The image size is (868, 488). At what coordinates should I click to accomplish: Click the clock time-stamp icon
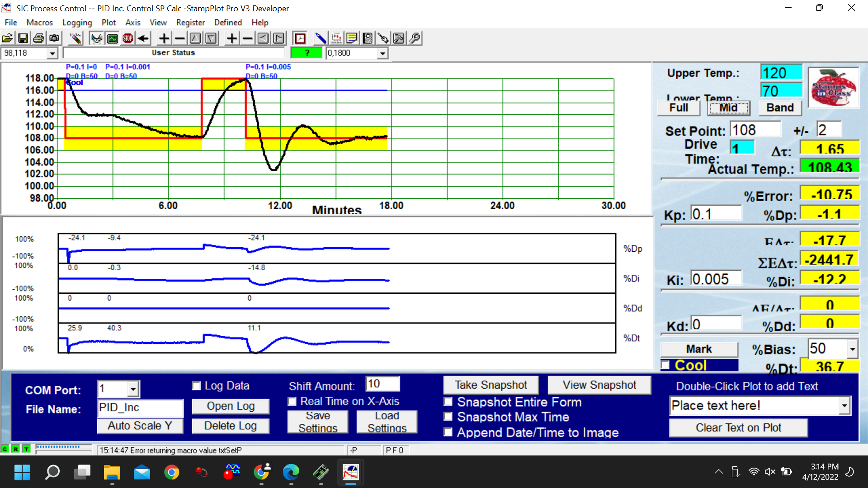pyautogui.click(x=300, y=38)
